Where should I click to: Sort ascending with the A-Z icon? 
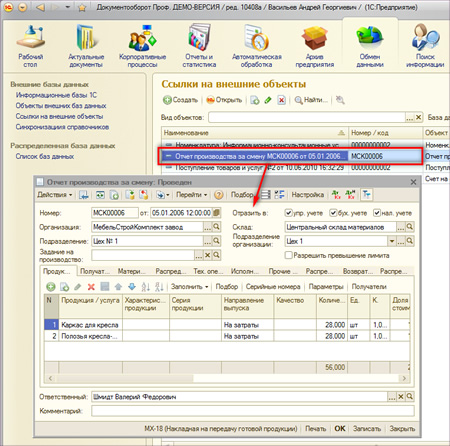coord(145,287)
